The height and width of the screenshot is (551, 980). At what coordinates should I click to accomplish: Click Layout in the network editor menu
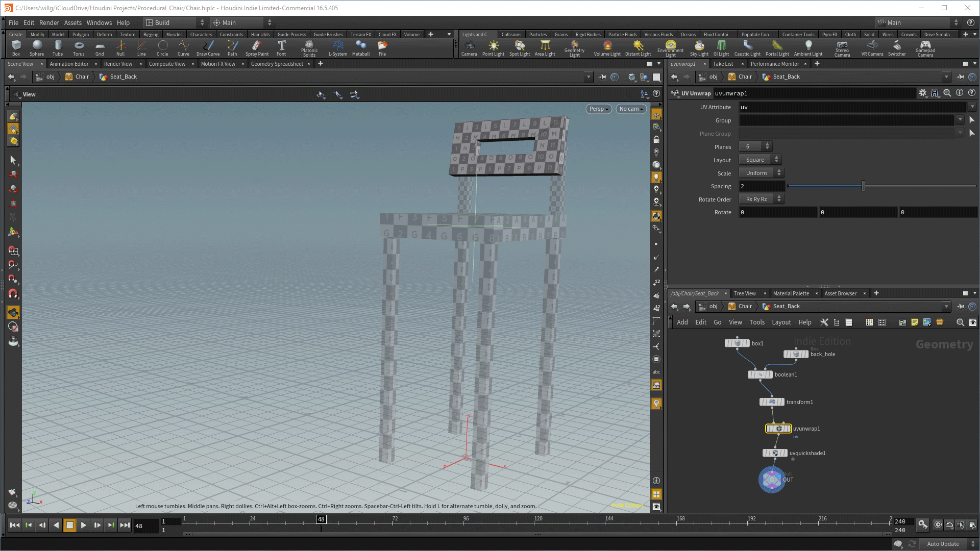[x=781, y=322]
